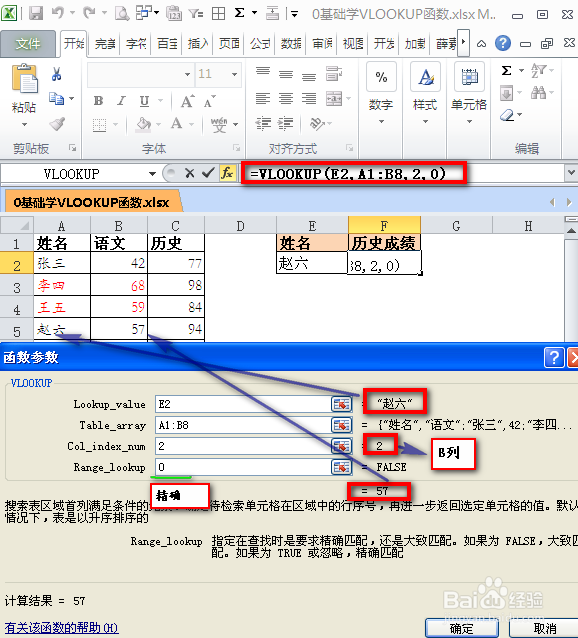578x638 pixels.
Task: Click the Merge and Center icon
Action: tap(334, 98)
